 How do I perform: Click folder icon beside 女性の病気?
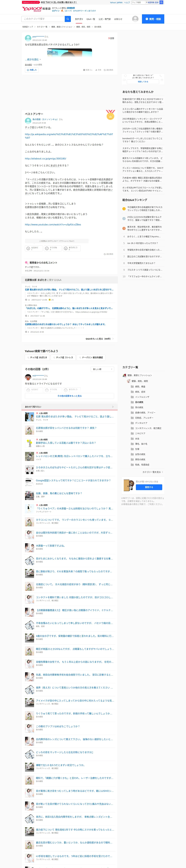coord(132,454)
